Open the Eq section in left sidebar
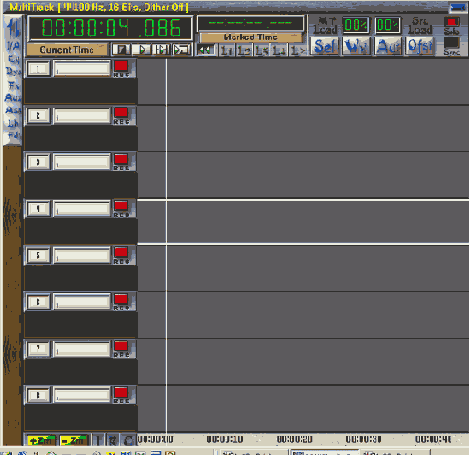 pos(13,59)
